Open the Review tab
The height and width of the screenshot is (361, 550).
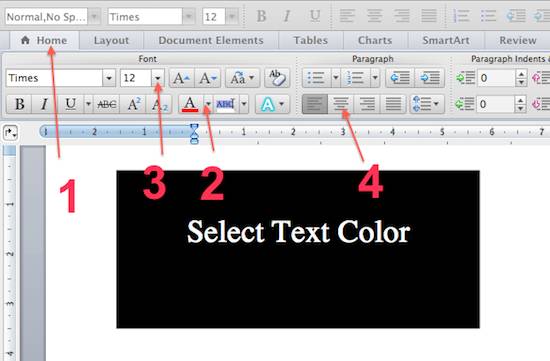tap(518, 40)
